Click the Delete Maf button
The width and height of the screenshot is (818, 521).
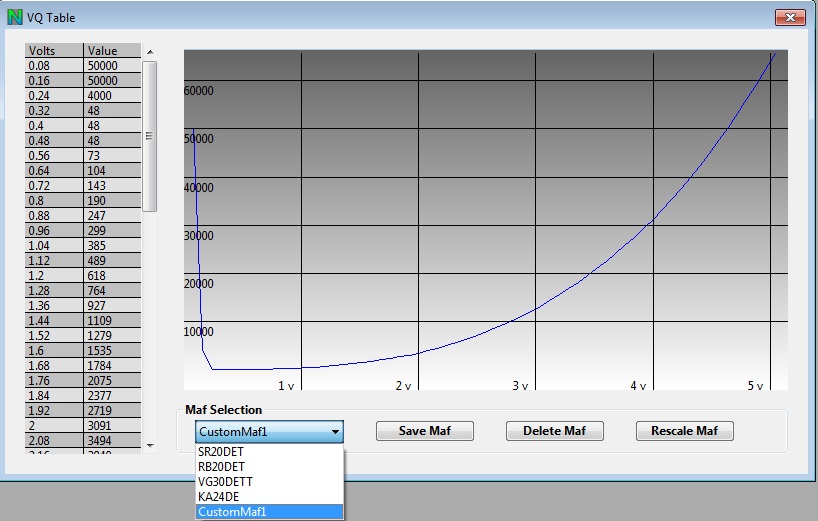554,431
